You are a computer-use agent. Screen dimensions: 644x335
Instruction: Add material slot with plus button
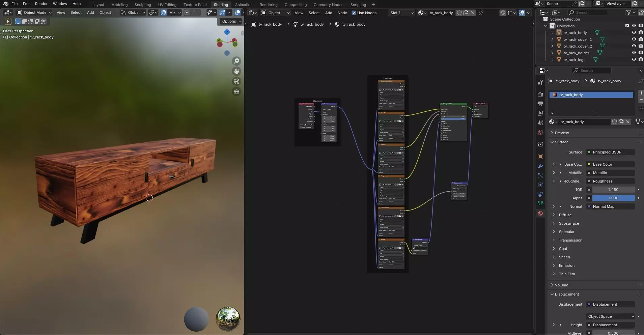(641, 93)
